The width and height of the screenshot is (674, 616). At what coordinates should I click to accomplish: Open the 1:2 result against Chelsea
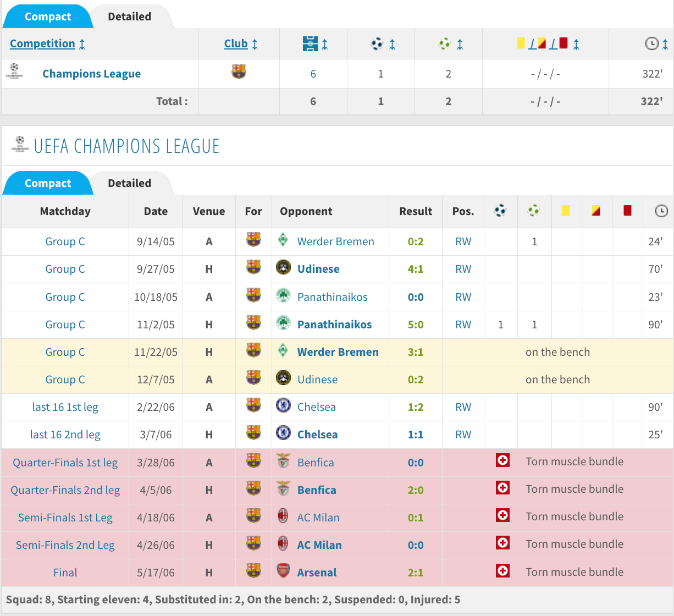click(416, 407)
